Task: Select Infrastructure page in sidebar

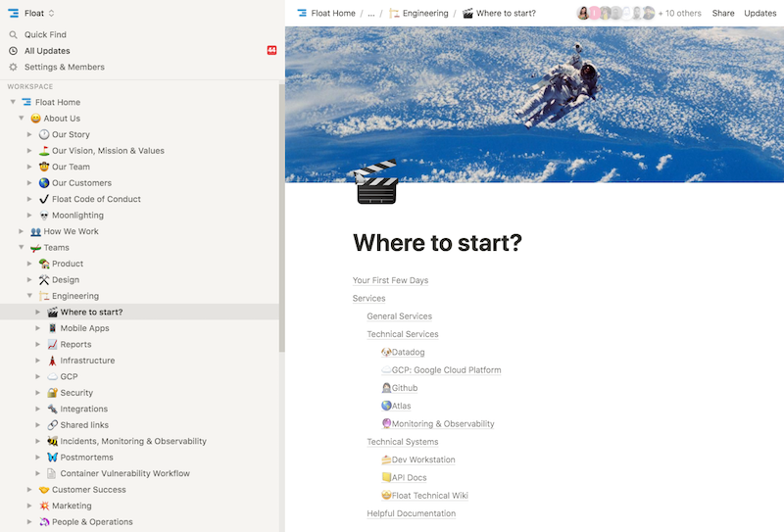Action: pos(87,361)
